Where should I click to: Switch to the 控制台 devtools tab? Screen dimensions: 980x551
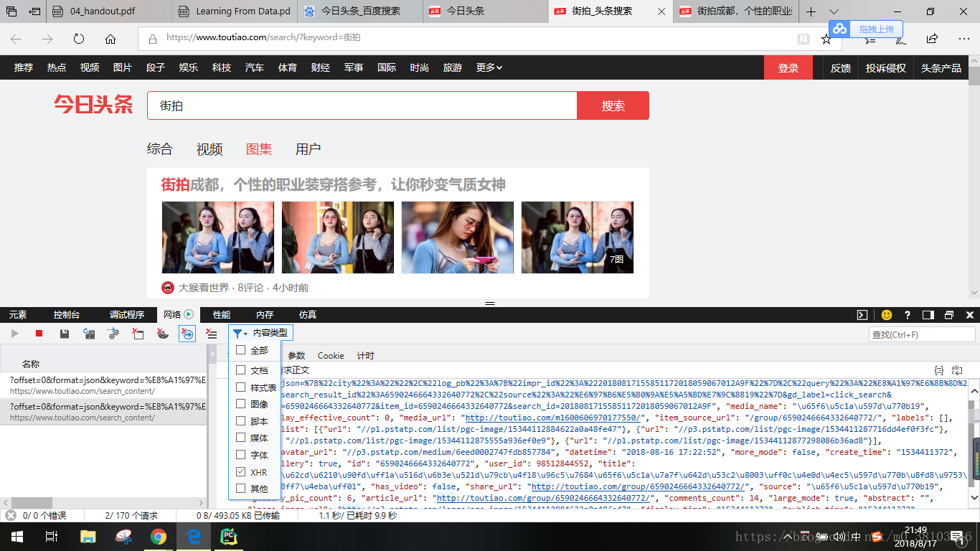coord(67,315)
